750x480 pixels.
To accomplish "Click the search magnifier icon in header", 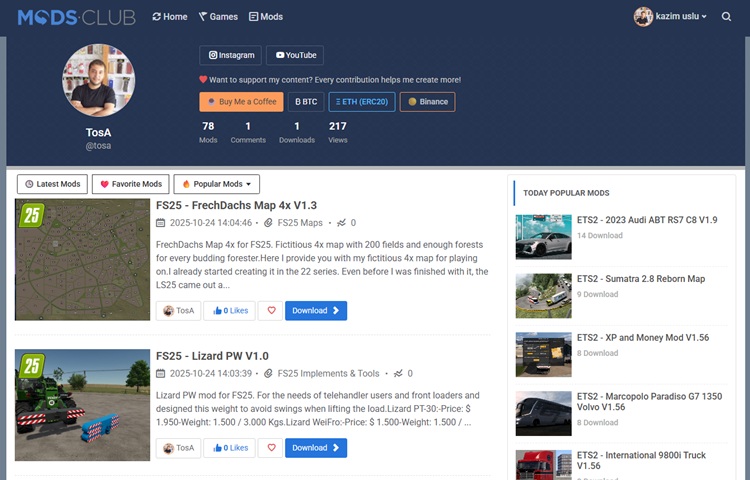I will [x=726, y=17].
